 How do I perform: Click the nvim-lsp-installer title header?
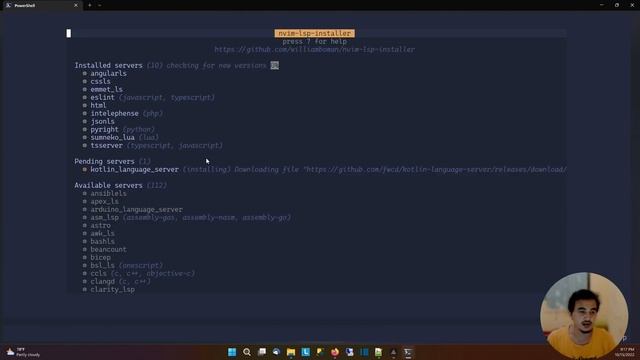point(314,33)
